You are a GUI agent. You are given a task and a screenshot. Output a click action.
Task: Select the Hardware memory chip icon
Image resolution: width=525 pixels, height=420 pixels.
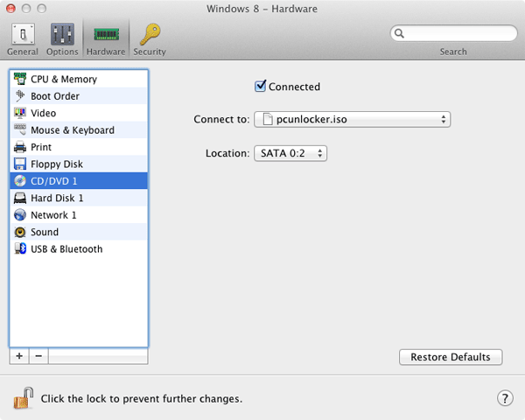106,34
